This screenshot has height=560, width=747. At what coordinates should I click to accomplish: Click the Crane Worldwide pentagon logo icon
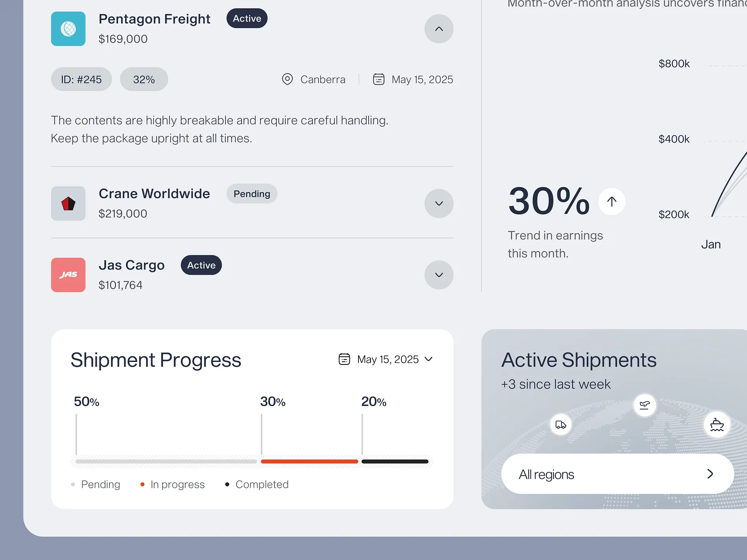(68, 203)
